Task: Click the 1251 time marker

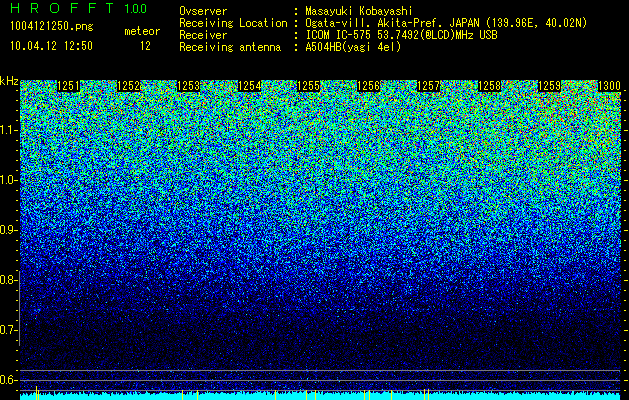Action: point(69,86)
